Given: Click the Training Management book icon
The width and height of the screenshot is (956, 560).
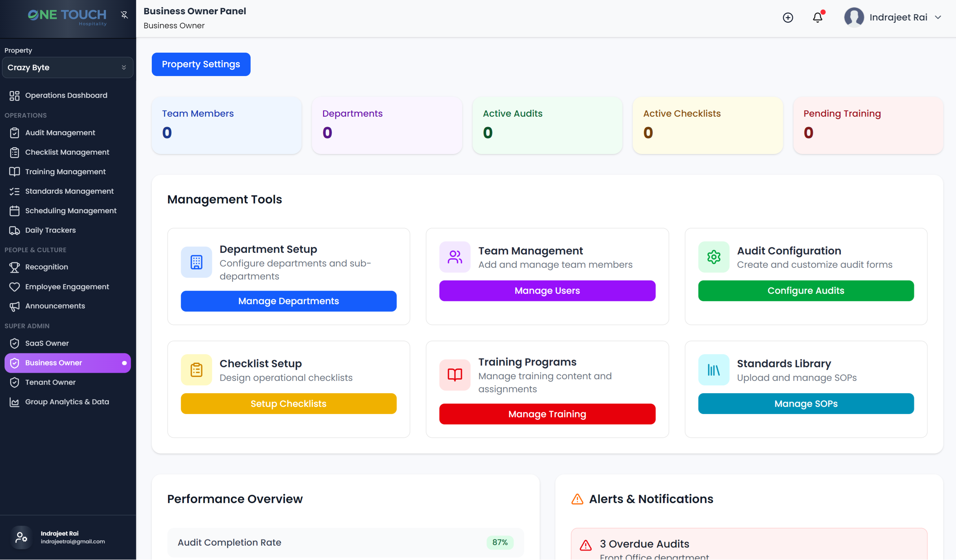Looking at the screenshot, I should pos(15,172).
